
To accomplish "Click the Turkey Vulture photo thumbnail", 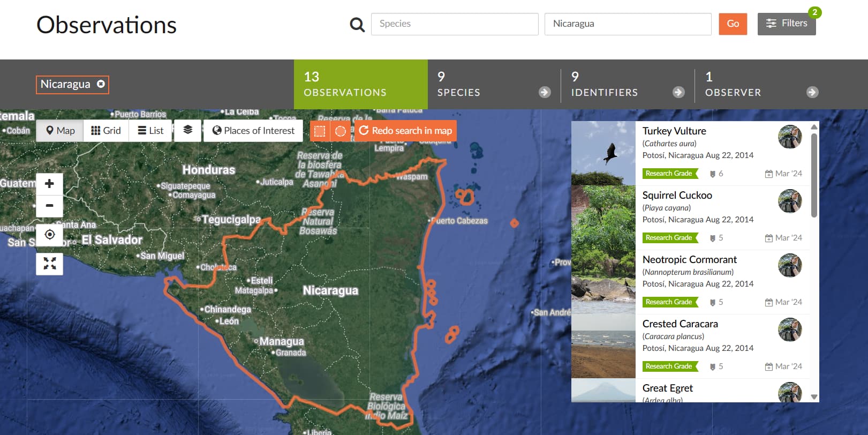I will tap(603, 153).
